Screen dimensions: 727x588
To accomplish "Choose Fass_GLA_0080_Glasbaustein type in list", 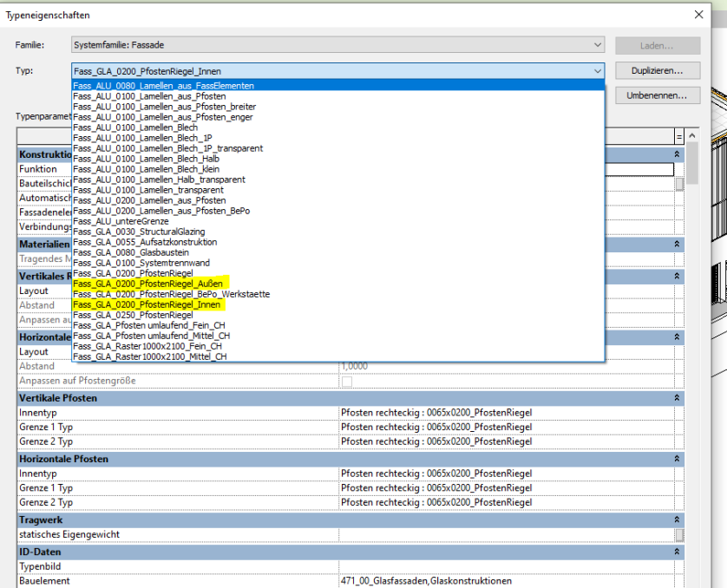I will pyautogui.click(x=133, y=252).
